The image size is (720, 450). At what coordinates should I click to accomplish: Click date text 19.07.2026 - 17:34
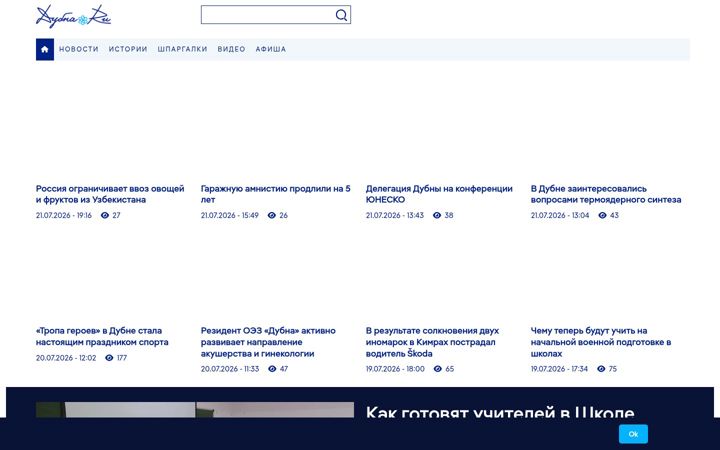click(x=559, y=369)
